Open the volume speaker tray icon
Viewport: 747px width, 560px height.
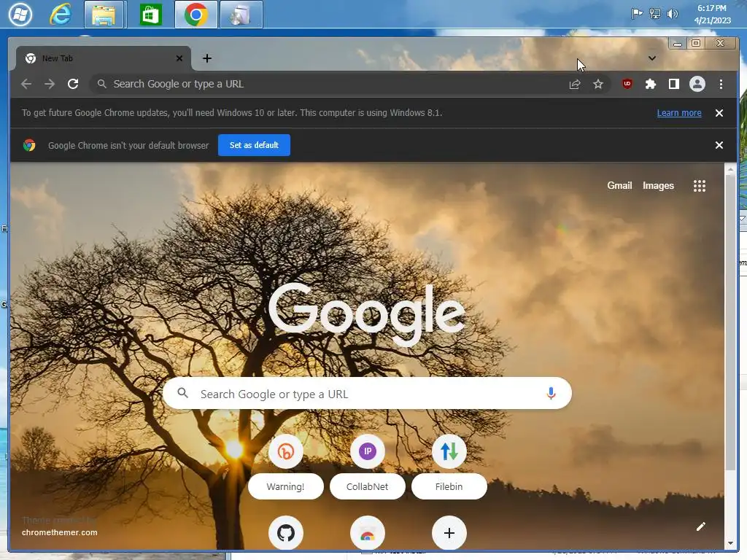tap(672, 14)
